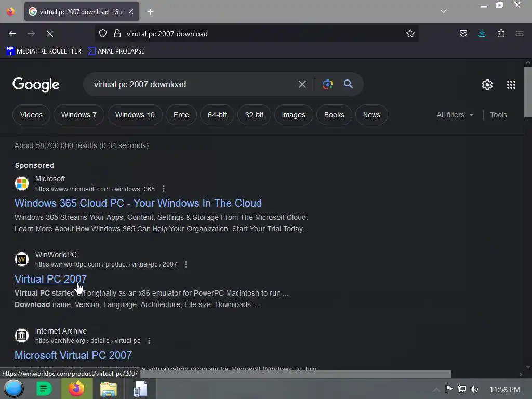Click the vertical page scrollbar thumb

pyautogui.click(x=528, y=91)
